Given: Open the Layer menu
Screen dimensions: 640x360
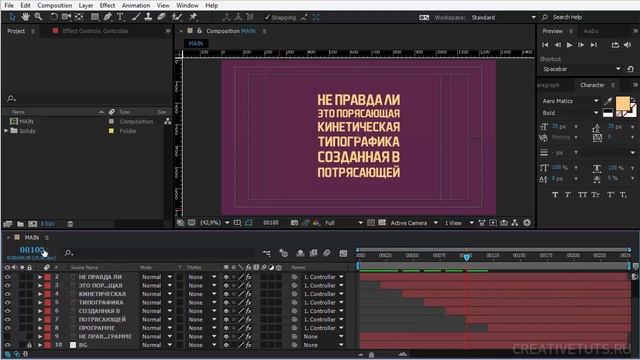Looking at the screenshot, I should (x=86, y=5).
